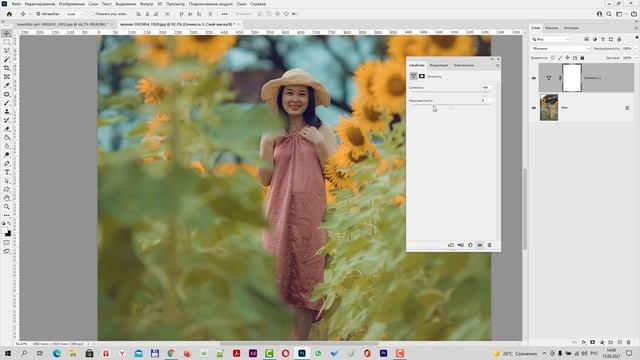Open the layer Fill dropdown arrow
Viewport: 640px width, 360px height.
click(635, 58)
